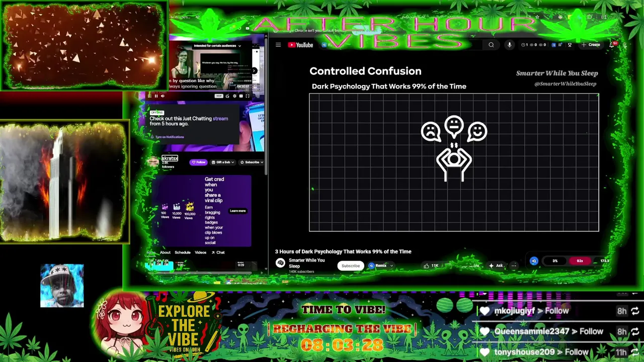644x362 pixels.
Task: Click the 100 Views badge icon
Action: coord(165,207)
